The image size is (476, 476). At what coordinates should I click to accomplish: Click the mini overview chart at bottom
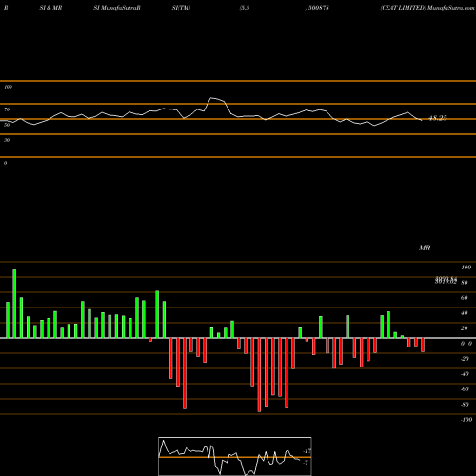(x=235, y=456)
